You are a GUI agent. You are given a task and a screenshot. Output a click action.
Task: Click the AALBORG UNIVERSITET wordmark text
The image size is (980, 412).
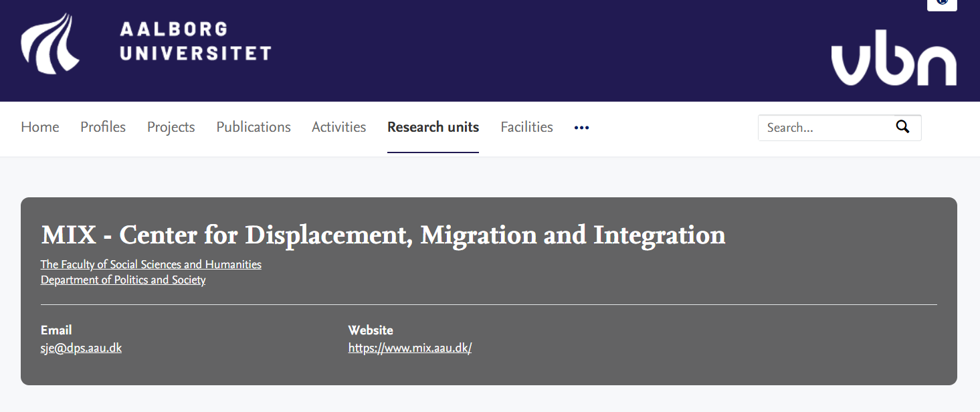coord(195,41)
